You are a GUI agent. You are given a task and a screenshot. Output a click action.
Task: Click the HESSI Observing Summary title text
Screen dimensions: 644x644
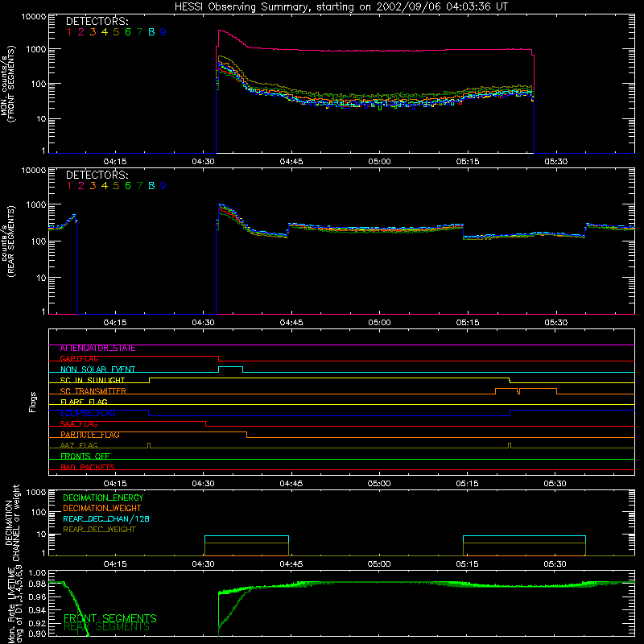click(x=341, y=6)
